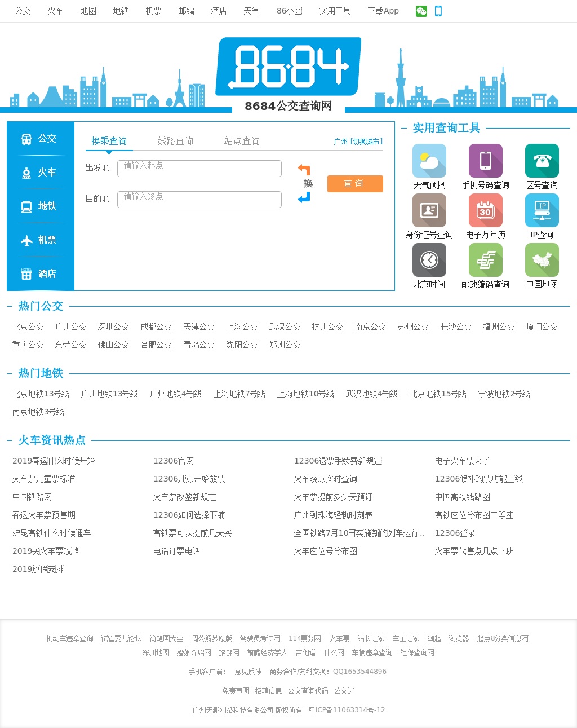This screenshot has width=577, height=728.
Task: Open the Beijing time (北京时间) clock icon
Action: point(429,260)
